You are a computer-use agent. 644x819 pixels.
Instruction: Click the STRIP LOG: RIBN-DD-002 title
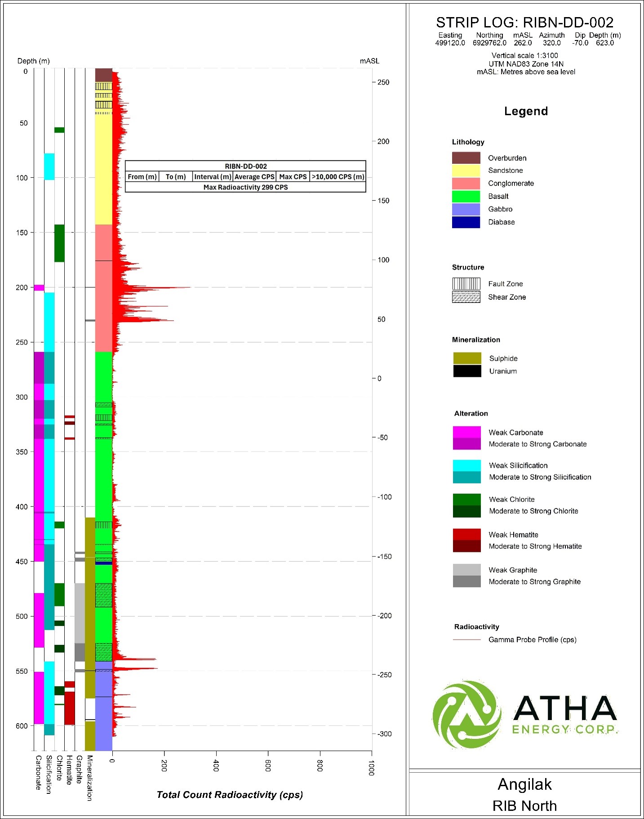524,22
